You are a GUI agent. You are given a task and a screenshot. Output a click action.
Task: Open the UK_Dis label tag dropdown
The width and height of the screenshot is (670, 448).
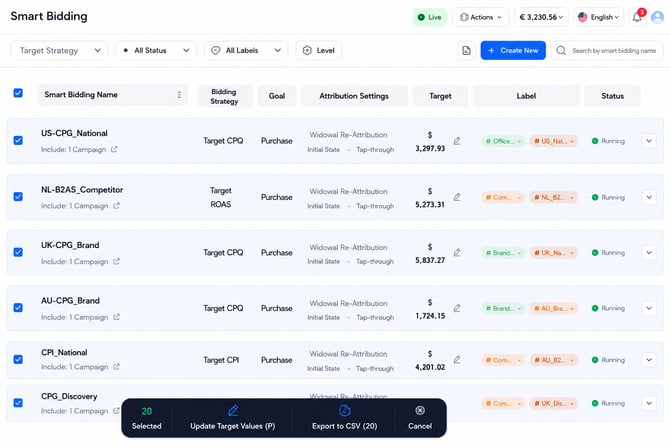coord(554,403)
